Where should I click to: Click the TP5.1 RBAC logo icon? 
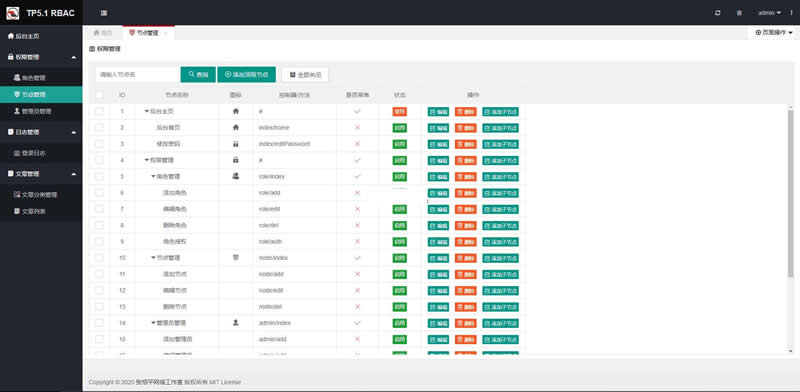click(13, 13)
